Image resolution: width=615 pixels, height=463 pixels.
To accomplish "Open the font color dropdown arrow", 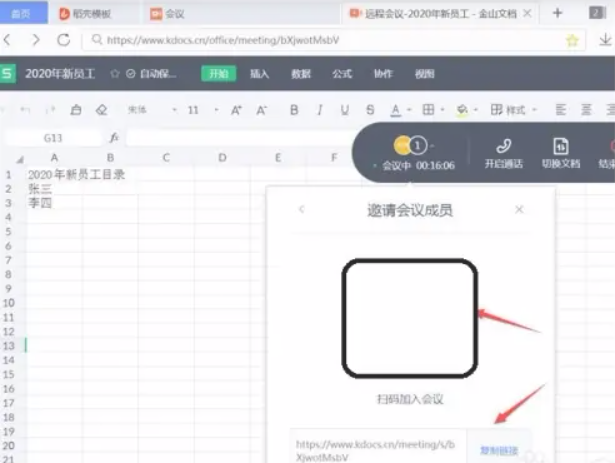I will pos(409,110).
